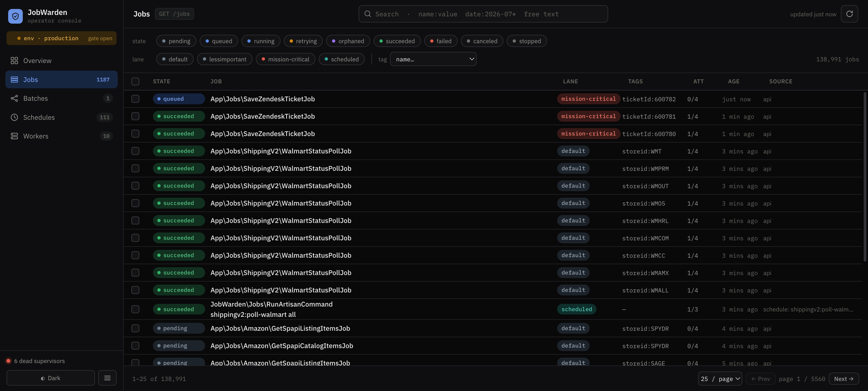
Task: Click the LANE column header
Action: point(570,81)
